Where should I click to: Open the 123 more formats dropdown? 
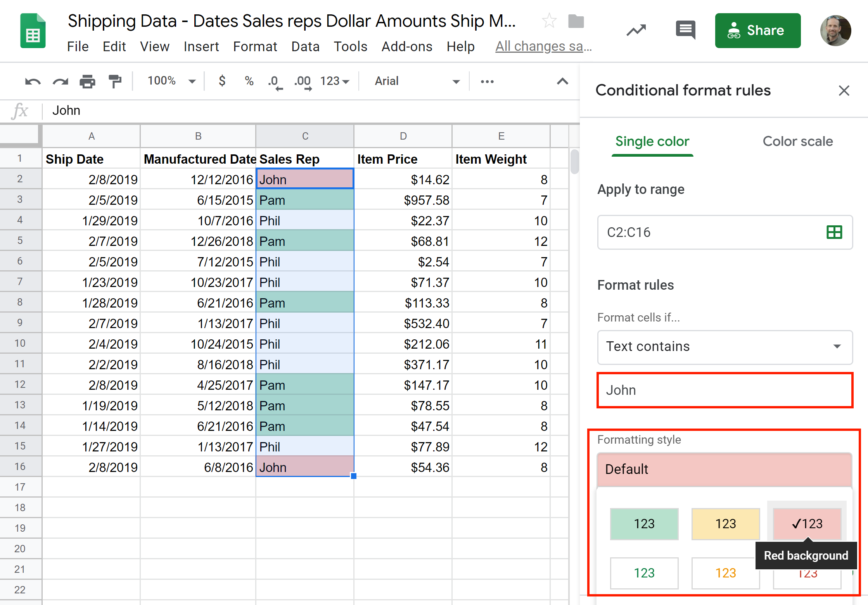(335, 81)
